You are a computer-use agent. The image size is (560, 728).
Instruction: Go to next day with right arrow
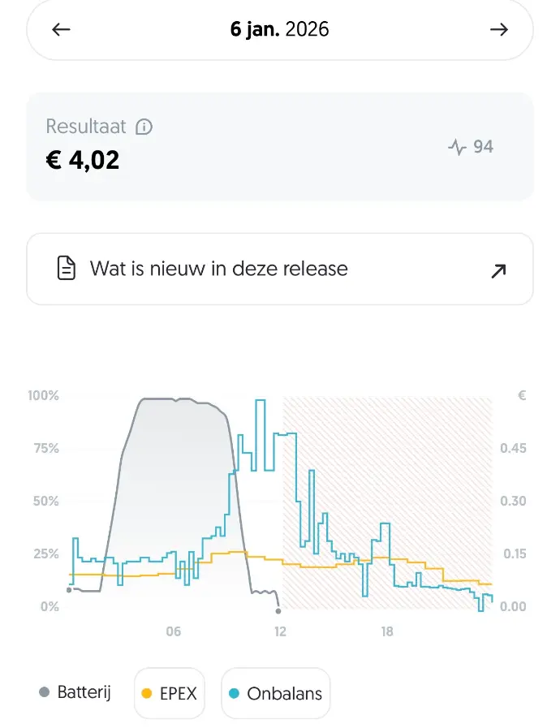(498, 30)
